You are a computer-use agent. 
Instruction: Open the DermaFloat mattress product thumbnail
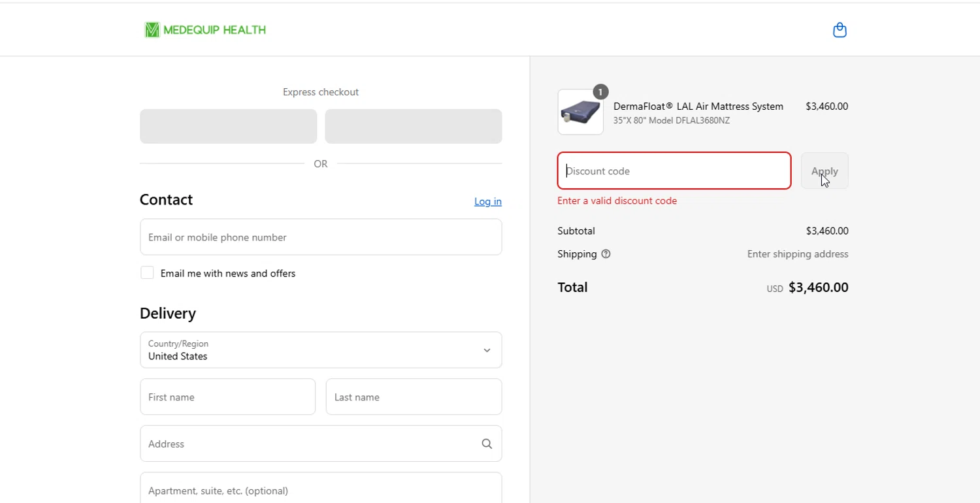[x=580, y=112]
